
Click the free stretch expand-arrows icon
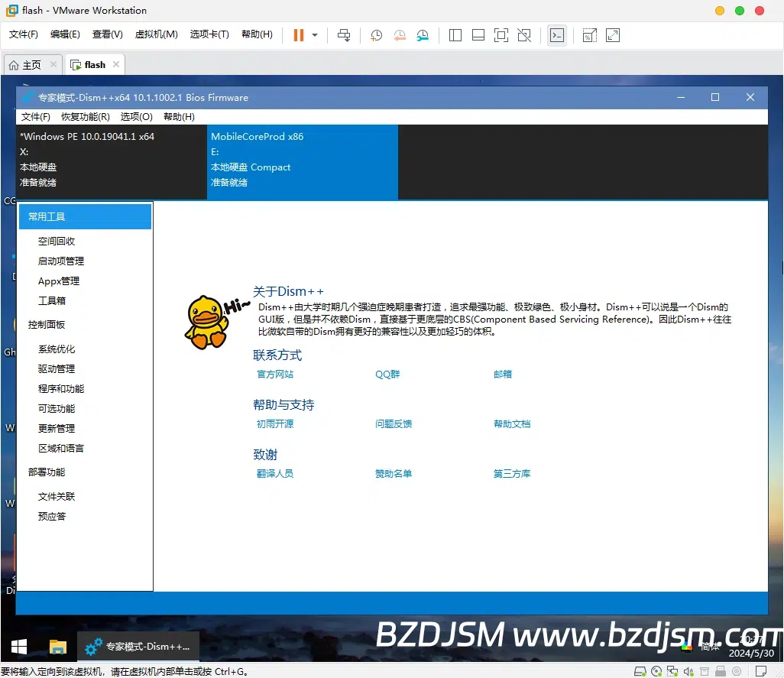(x=613, y=35)
